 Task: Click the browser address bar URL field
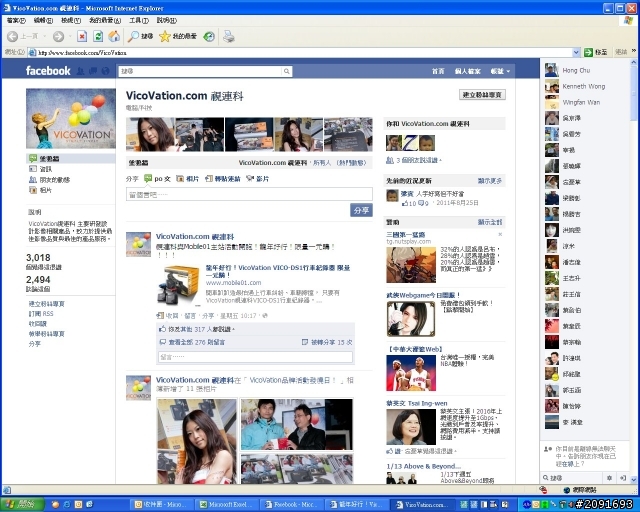point(304,52)
